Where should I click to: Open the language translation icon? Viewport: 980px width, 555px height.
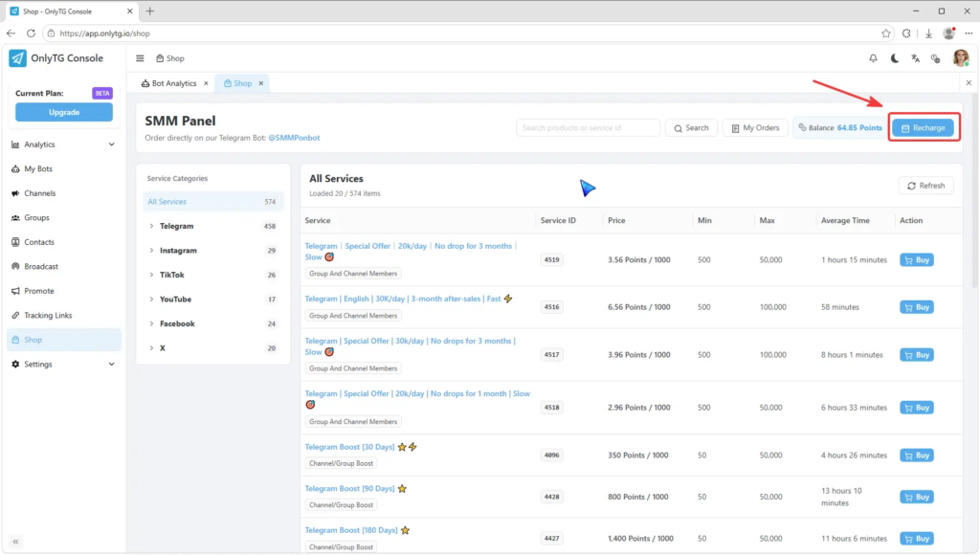click(x=915, y=58)
